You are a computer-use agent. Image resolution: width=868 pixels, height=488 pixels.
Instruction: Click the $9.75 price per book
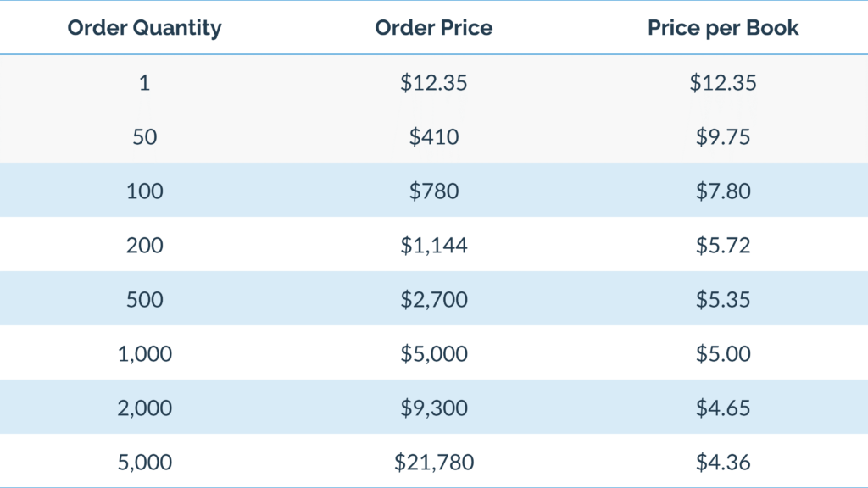point(723,136)
